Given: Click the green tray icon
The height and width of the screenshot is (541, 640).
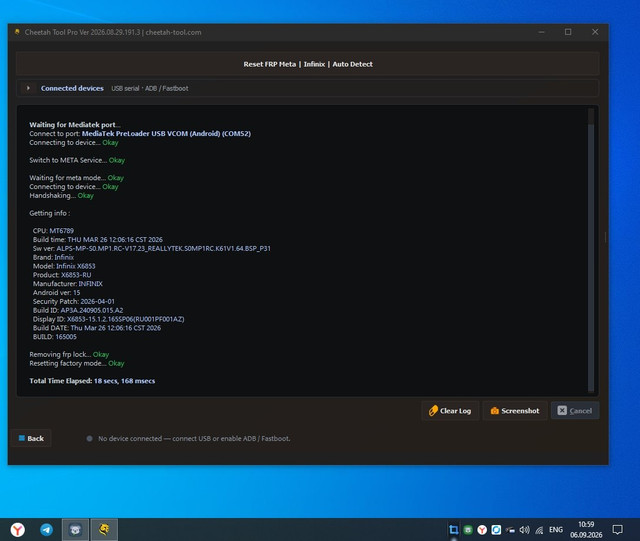Looking at the screenshot, I should coord(468,530).
